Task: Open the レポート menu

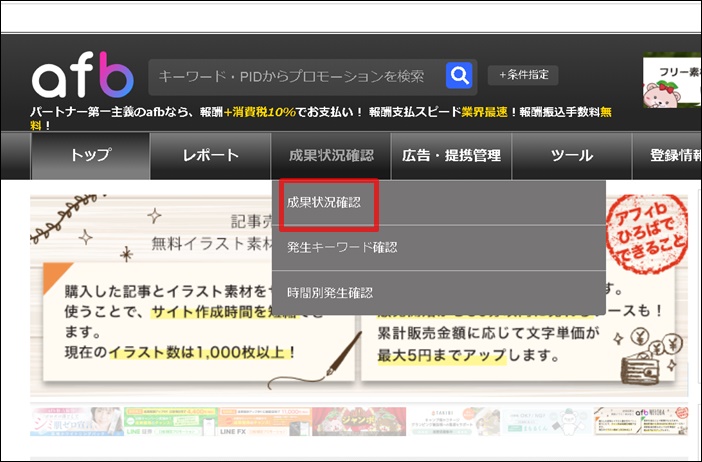Action: point(210,155)
